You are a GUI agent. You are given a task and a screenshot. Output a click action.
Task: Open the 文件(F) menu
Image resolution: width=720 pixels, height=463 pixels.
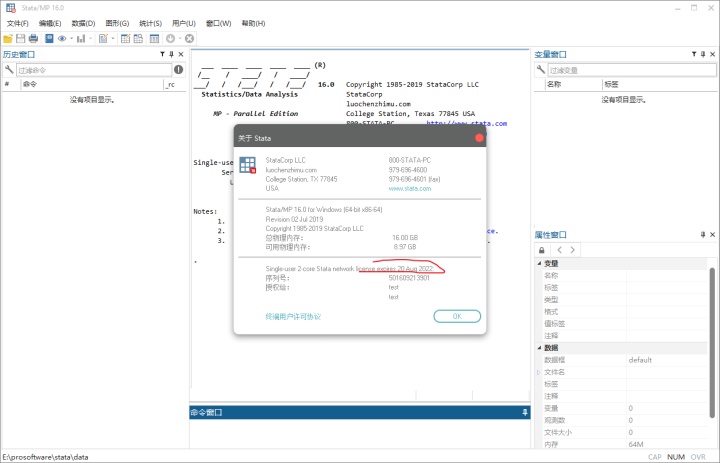(x=17, y=23)
